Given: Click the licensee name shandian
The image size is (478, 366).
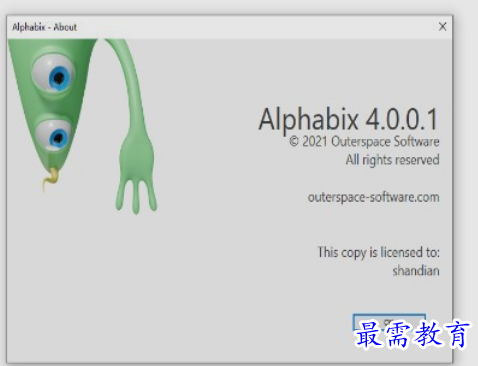Looking at the screenshot, I should tap(416, 270).
